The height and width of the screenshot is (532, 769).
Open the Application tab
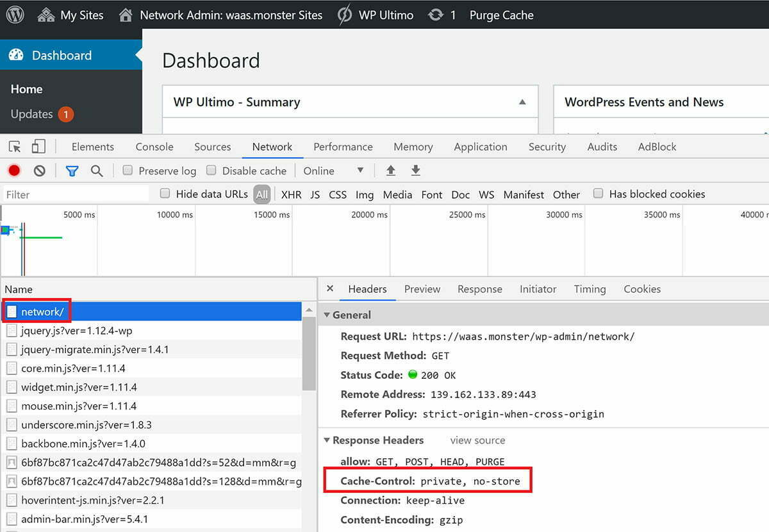(x=481, y=147)
